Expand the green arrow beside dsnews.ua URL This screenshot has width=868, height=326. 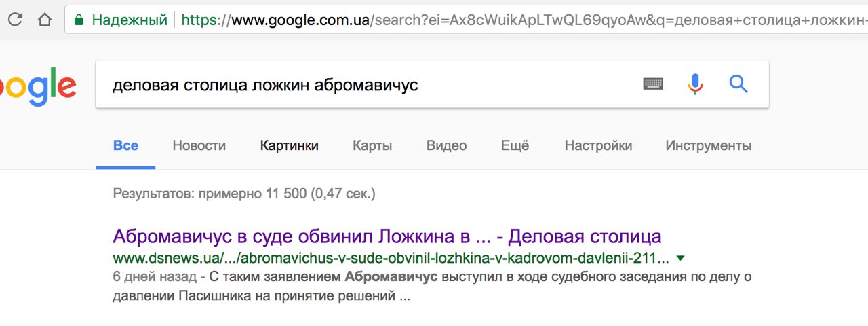[x=681, y=258]
